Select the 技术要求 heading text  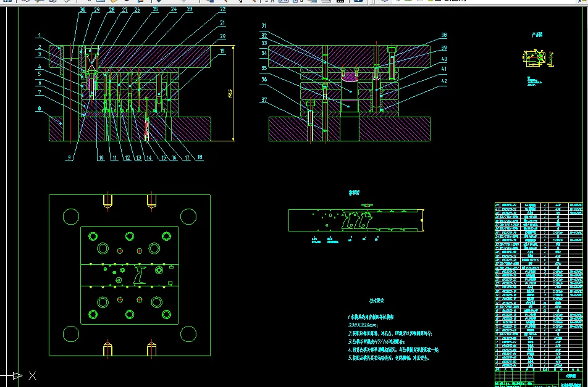(377, 301)
